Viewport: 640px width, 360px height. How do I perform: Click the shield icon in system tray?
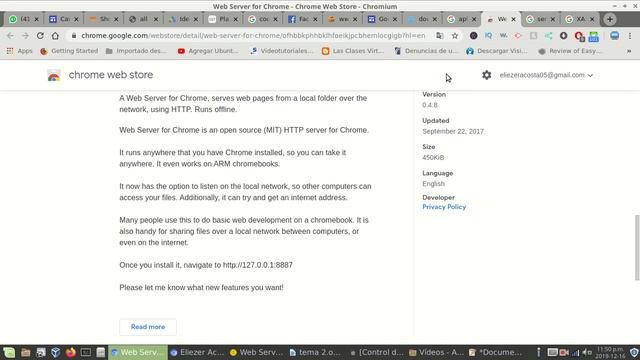tap(634, 352)
